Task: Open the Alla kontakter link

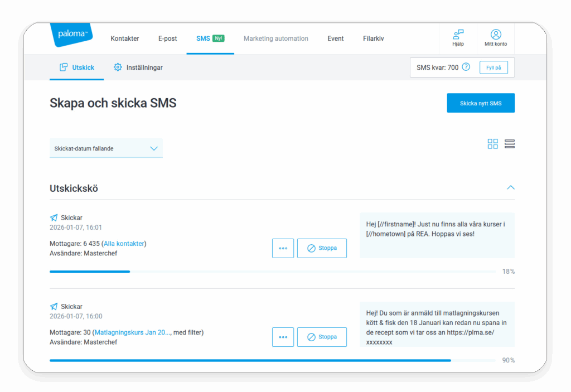Action: pos(124,244)
